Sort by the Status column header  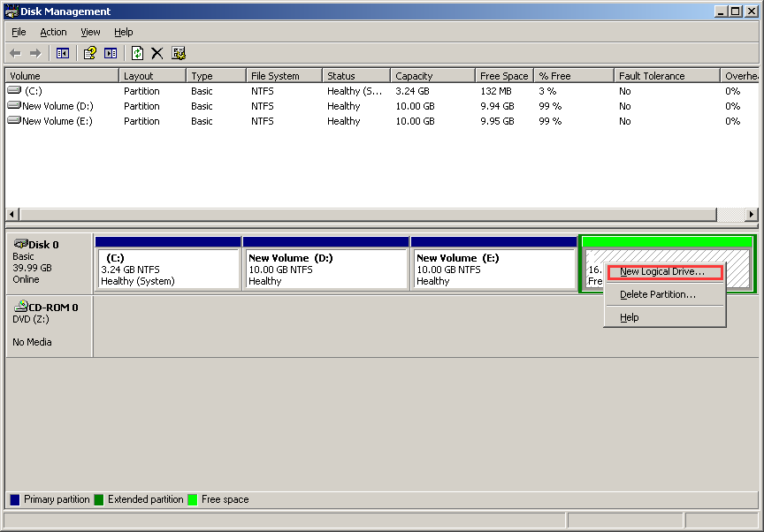(x=356, y=76)
